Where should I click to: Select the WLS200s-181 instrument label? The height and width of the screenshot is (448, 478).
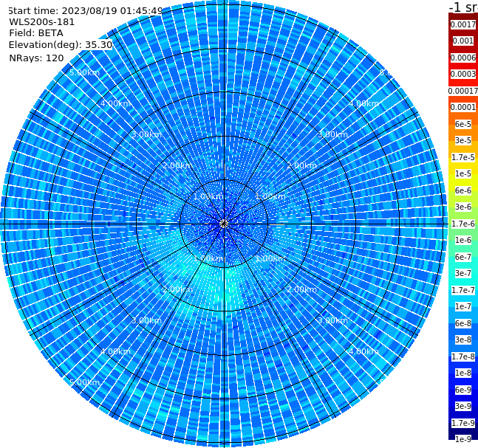pyautogui.click(x=42, y=22)
